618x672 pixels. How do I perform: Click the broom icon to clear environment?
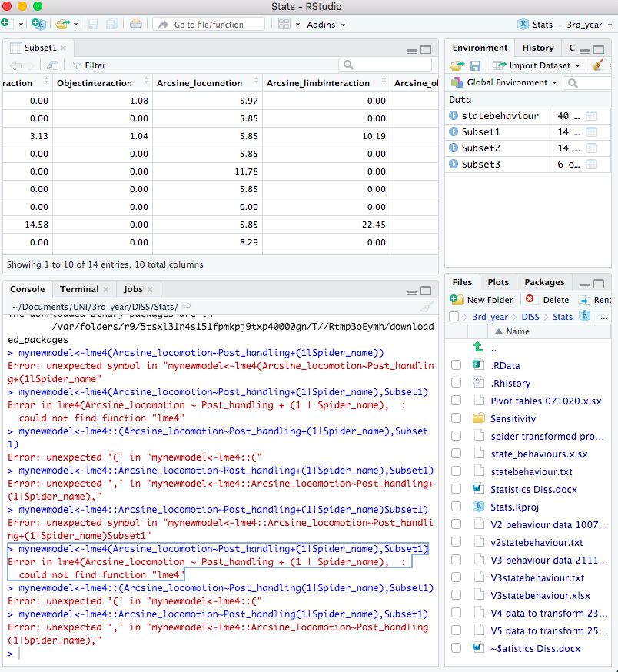tap(598, 65)
